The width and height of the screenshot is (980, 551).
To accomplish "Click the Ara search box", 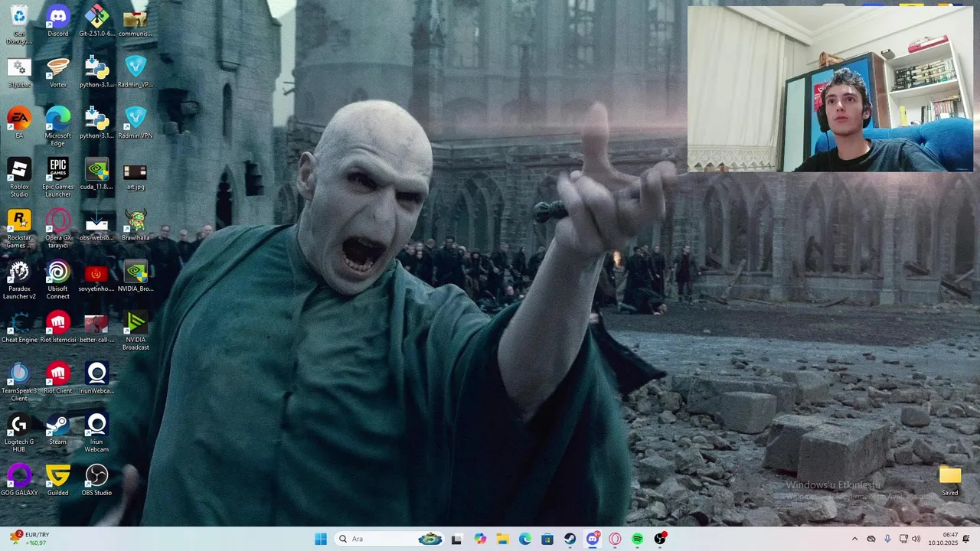I will click(390, 539).
